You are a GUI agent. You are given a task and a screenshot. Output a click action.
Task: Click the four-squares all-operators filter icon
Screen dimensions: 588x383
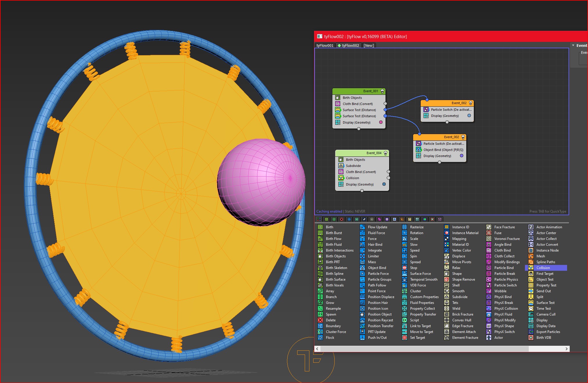[x=319, y=219]
